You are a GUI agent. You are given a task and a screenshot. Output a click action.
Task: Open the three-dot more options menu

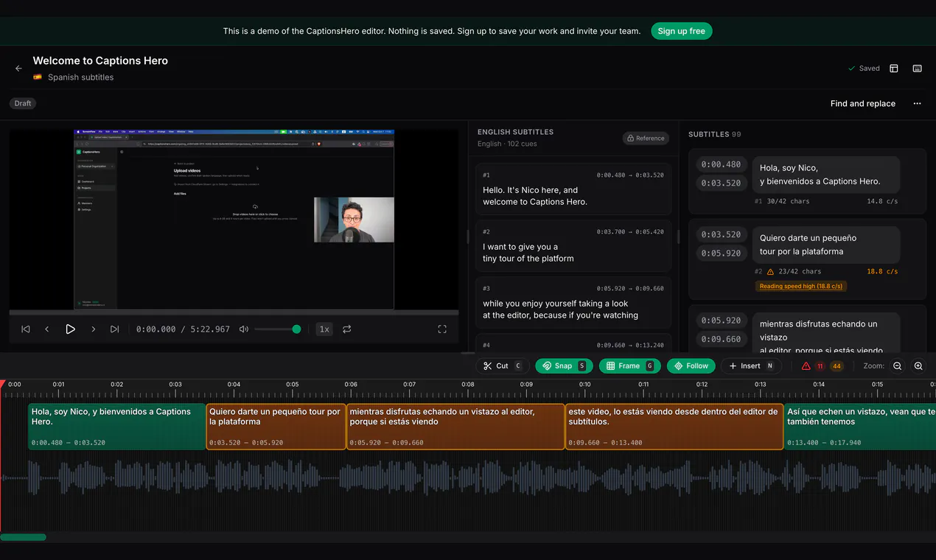click(917, 104)
